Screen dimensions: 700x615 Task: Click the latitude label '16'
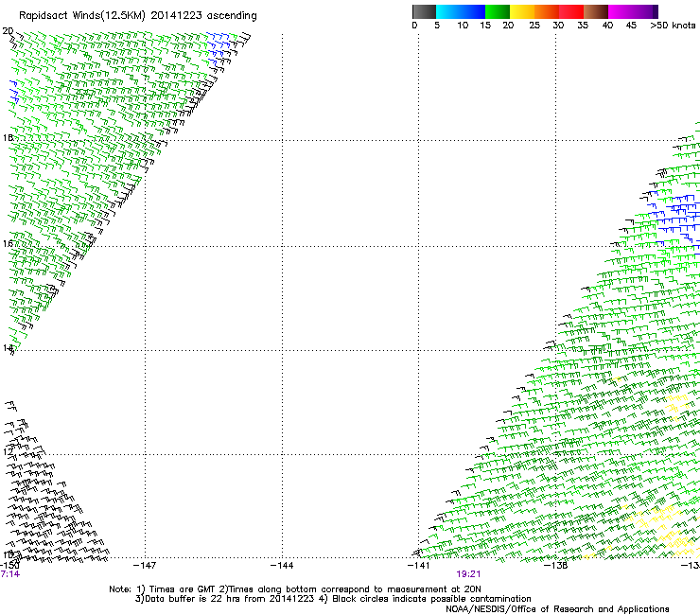(8, 243)
